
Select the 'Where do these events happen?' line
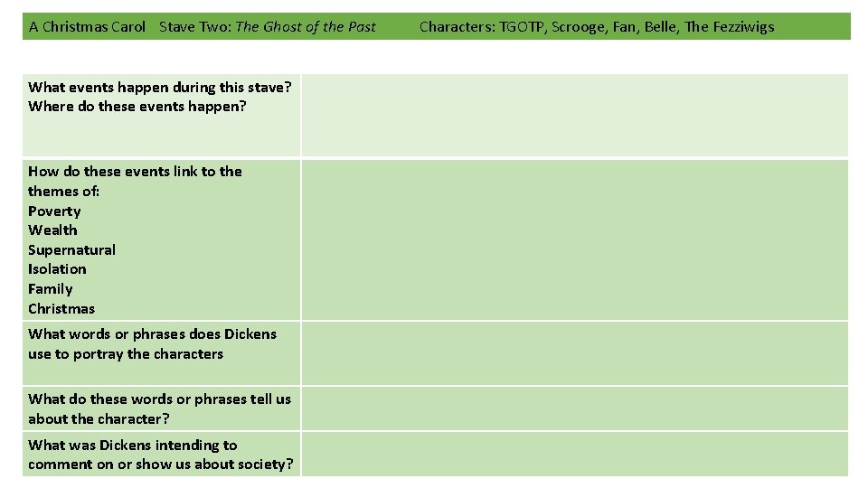point(137,107)
